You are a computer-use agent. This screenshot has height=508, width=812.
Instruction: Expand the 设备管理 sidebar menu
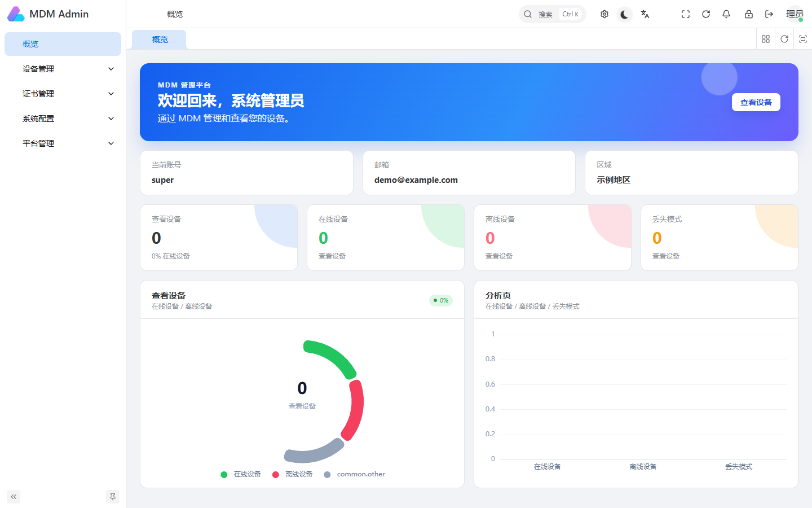pyautogui.click(x=63, y=69)
